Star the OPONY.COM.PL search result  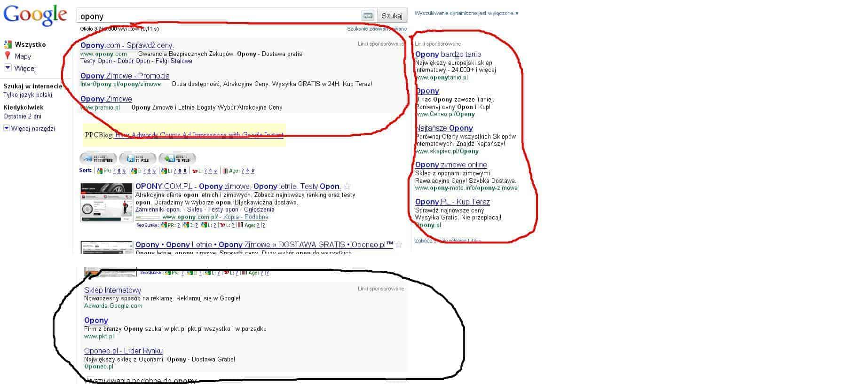[x=347, y=187]
